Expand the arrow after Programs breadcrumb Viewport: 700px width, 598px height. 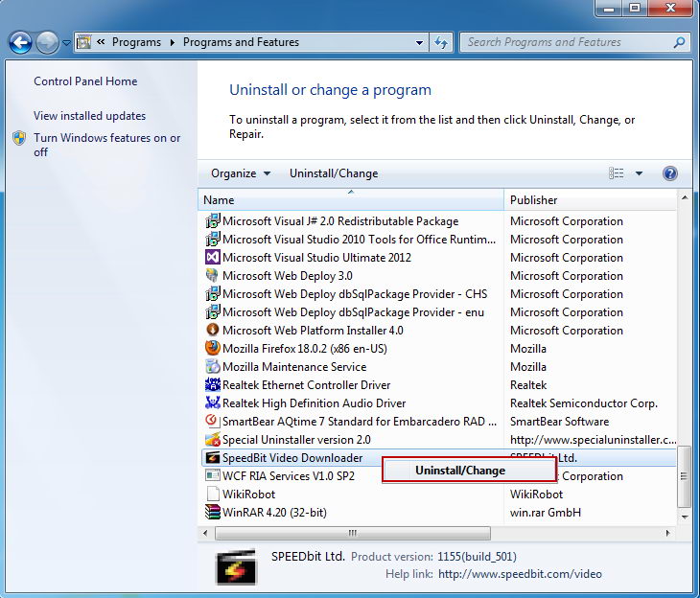coord(173,42)
